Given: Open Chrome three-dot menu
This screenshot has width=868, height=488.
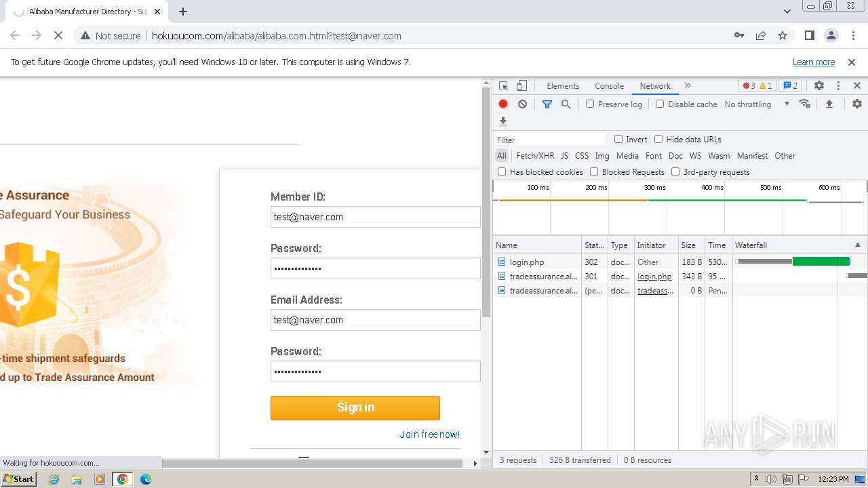Looking at the screenshot, I should tap(852, 36).
